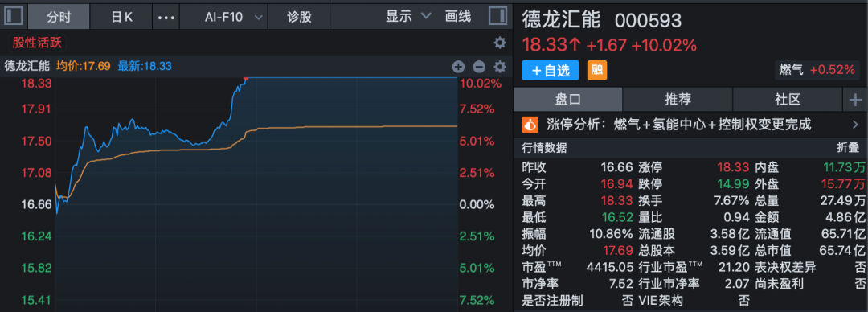The height and width of the screenshot is (312, 868).
Task: Expand 涨停分析 details chevron
Action: coord(854,125)
